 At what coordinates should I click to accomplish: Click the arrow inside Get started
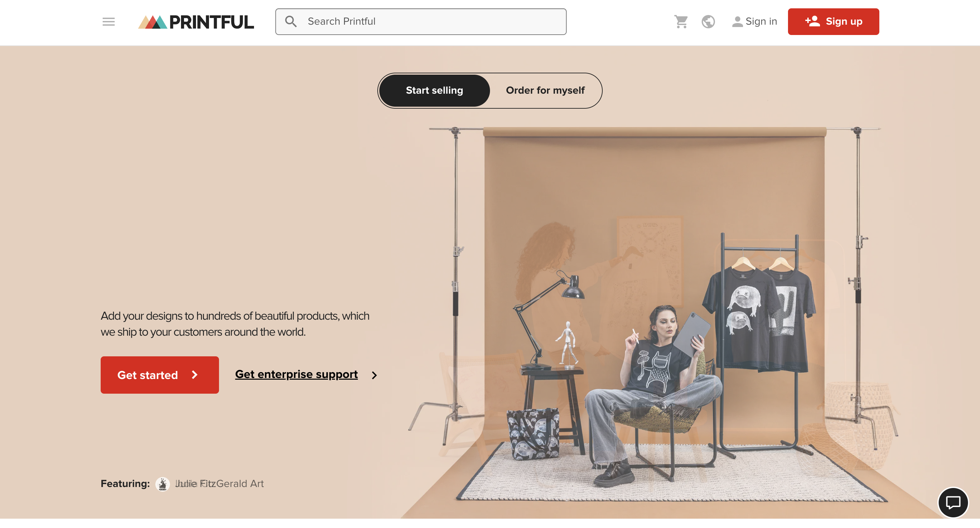(195, 375)
